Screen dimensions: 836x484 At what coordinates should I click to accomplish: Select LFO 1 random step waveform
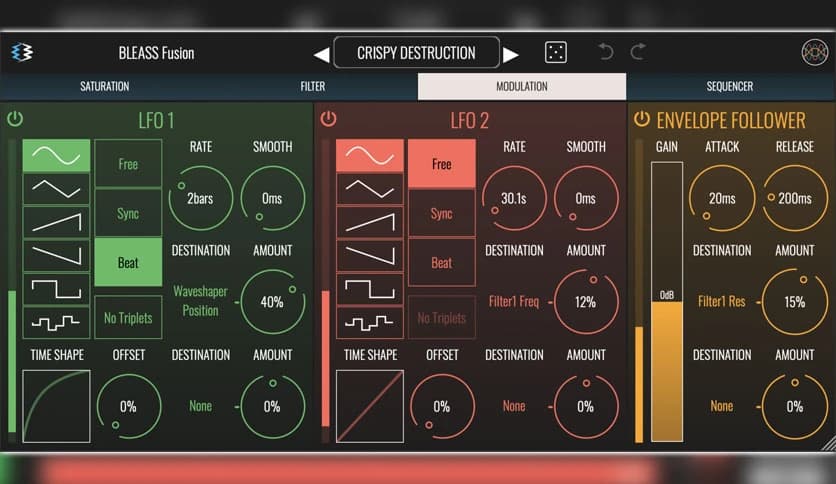coord(56,322)
